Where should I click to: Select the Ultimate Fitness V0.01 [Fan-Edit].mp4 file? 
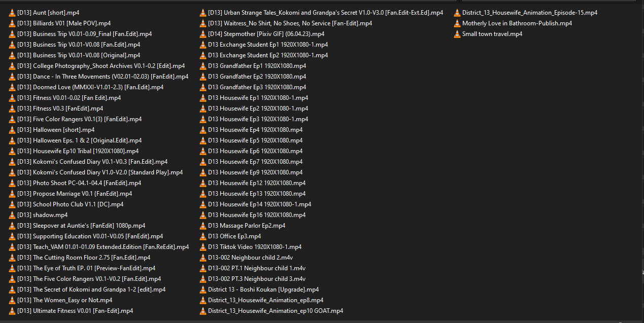[x=75, y=311]
